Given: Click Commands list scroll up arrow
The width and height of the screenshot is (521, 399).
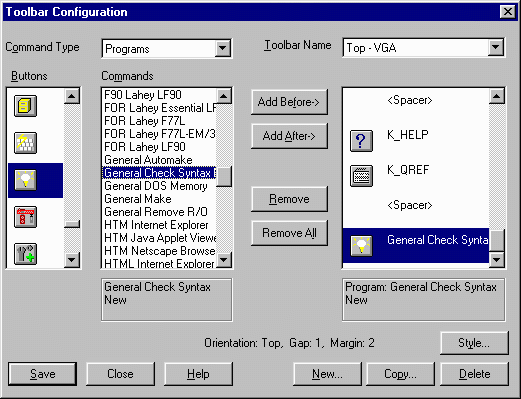Looking at the screenshot, I should pyautogui.click(x=224, y=96).
